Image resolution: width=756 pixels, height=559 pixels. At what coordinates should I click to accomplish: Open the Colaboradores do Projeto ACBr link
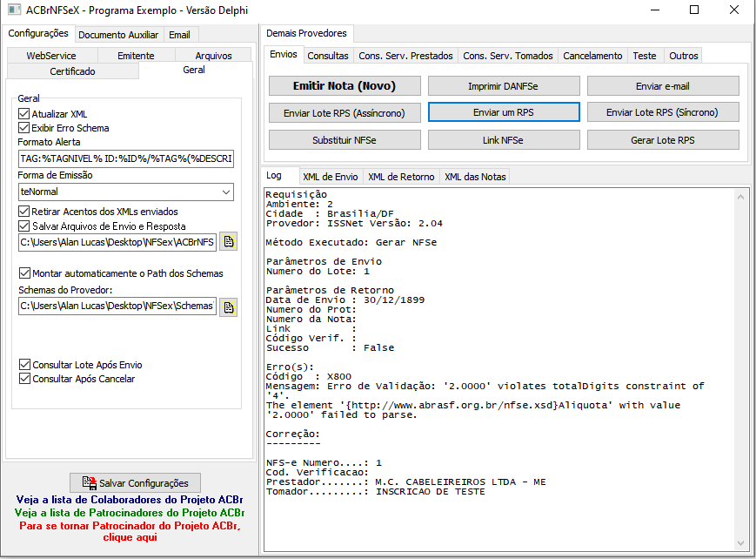point(130,500)
